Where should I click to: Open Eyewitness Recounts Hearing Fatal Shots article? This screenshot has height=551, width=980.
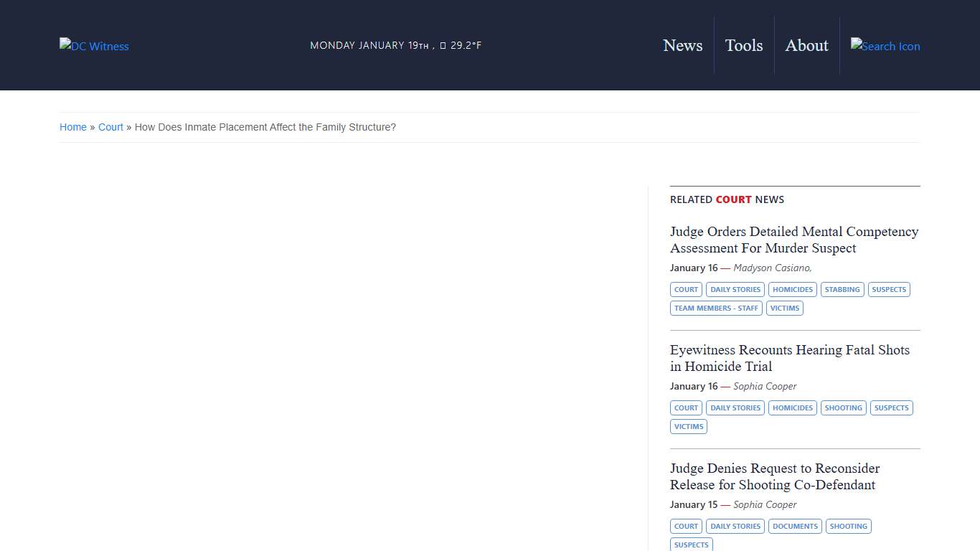coord(789,358)
